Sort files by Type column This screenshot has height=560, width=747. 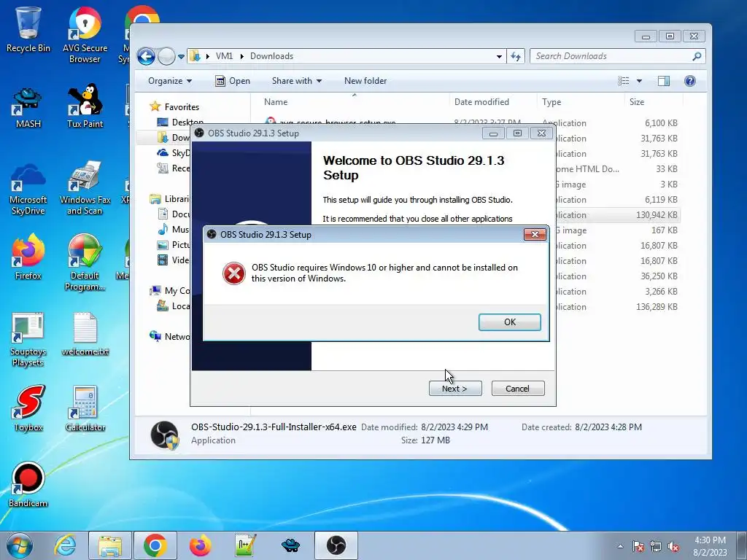point(580,102)
